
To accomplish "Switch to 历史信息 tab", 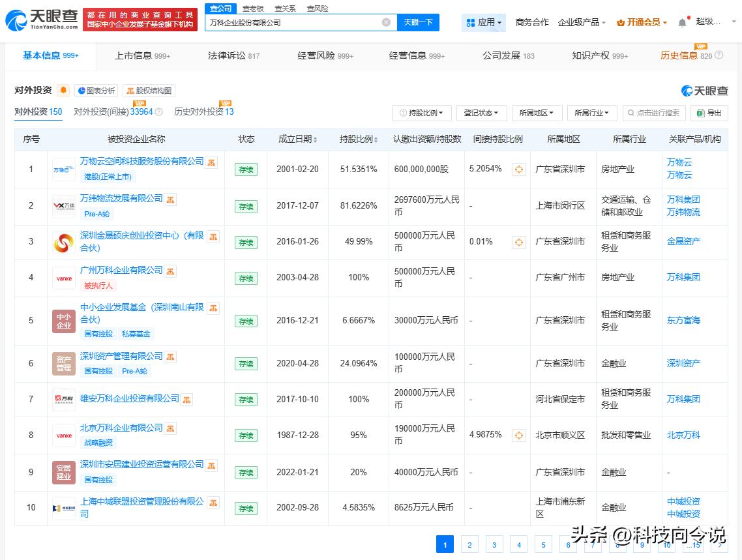I will coord(686,56).
